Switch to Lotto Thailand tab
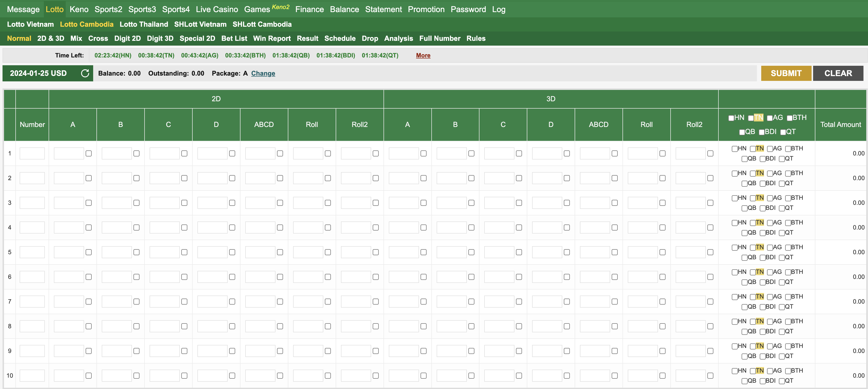The height and width of the screenshot is (389, 868). click(144, 24)
